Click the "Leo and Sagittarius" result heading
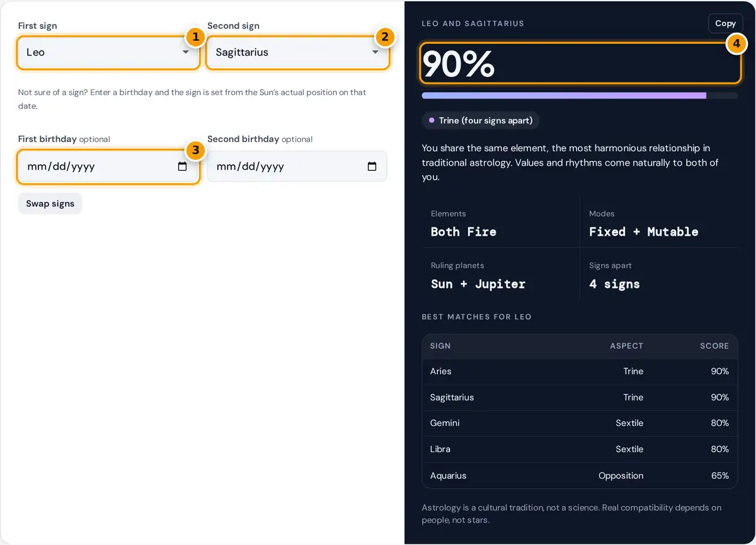The width and height of the screenshot is (756, 545). (x=473, y=23)
